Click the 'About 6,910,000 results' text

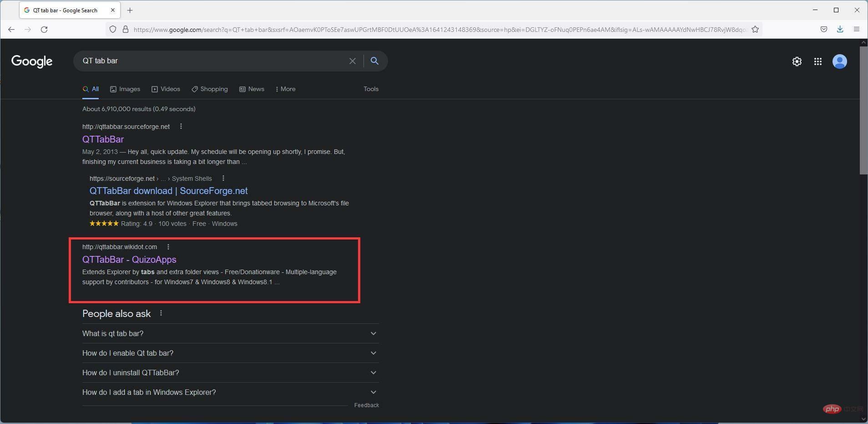139,109
